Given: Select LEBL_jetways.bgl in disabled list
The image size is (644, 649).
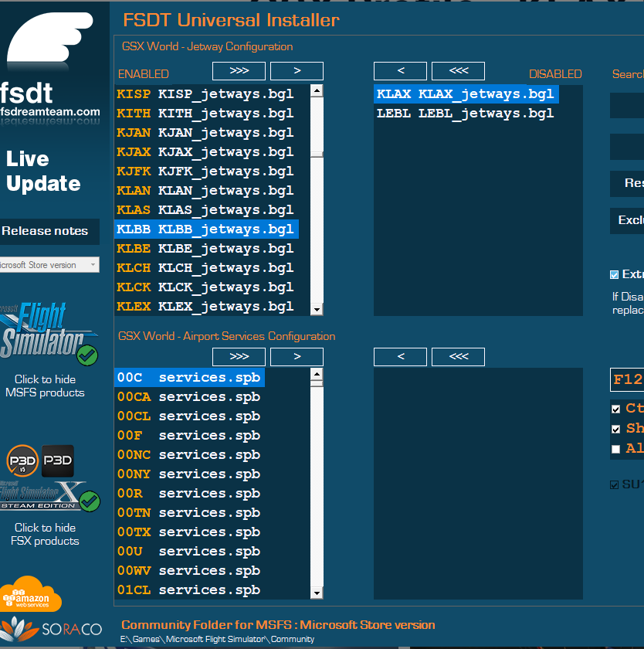Looking at the screenshot, I should (465, 114).
